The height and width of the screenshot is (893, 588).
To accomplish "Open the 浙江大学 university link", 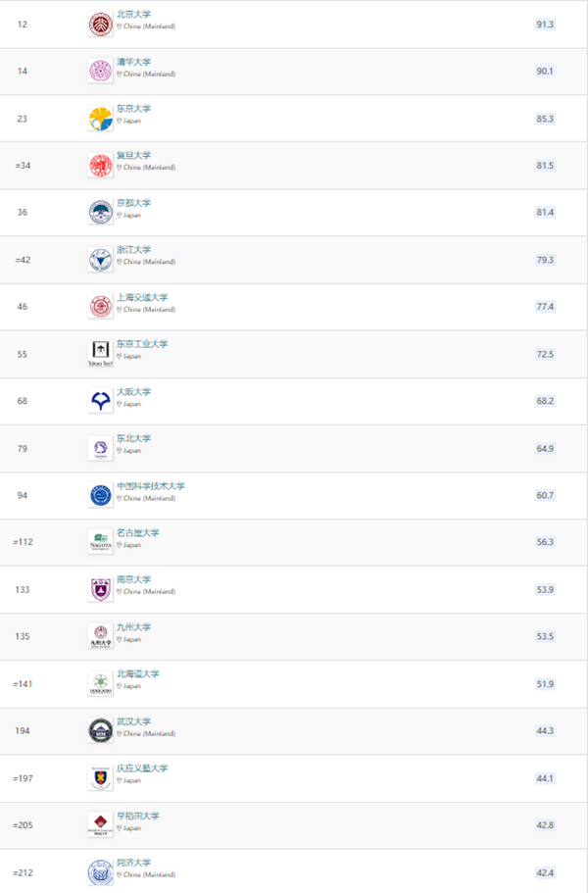I will tap(133, 249).
